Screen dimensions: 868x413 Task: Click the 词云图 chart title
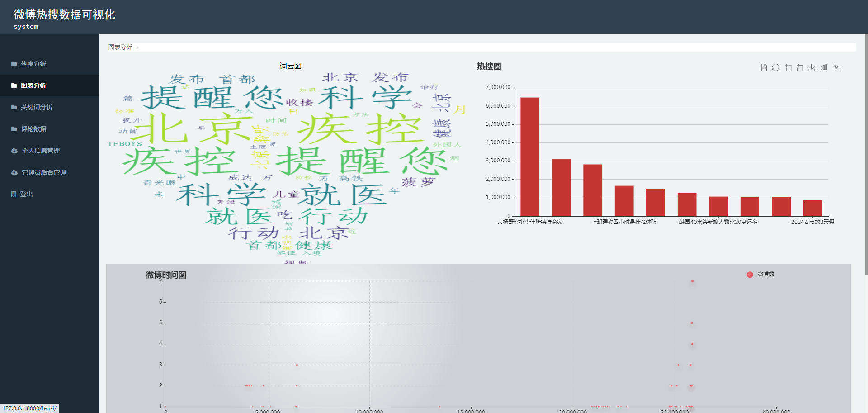pos(290,66)
